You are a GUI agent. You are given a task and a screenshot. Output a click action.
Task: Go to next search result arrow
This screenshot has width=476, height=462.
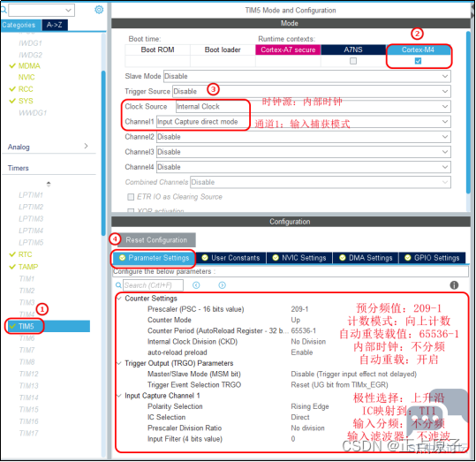(223, 285)
